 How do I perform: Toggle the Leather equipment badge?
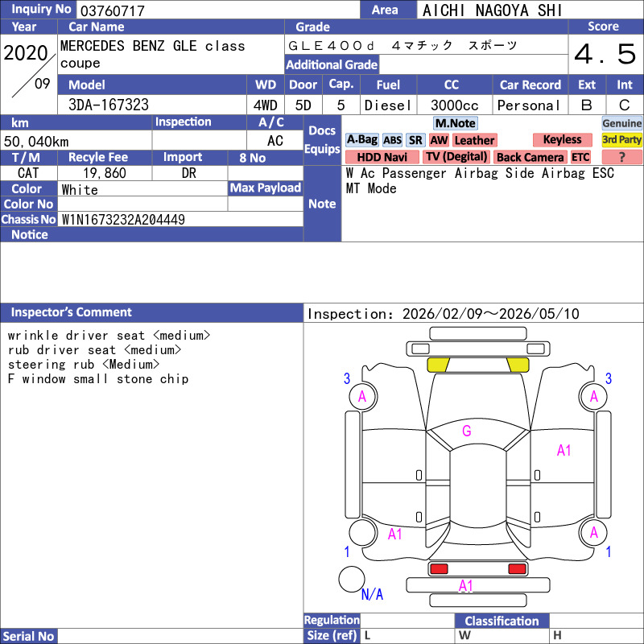click(474, 140)
